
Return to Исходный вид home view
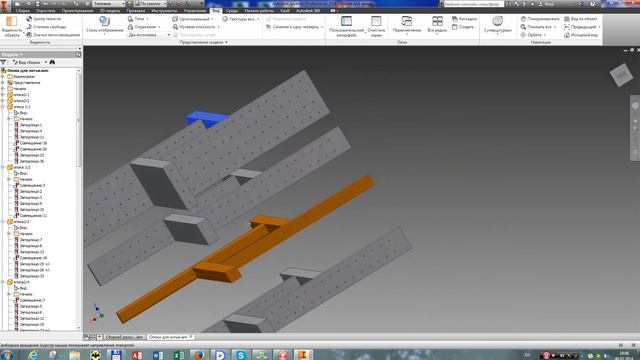(580, 35)
